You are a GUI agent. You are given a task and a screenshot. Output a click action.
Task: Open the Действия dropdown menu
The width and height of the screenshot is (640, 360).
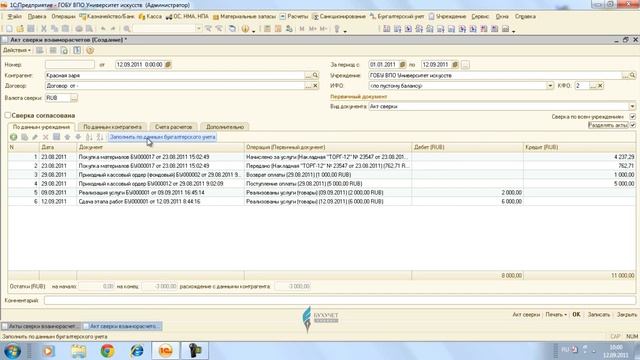pyautogui.click(x=17, y=50)
